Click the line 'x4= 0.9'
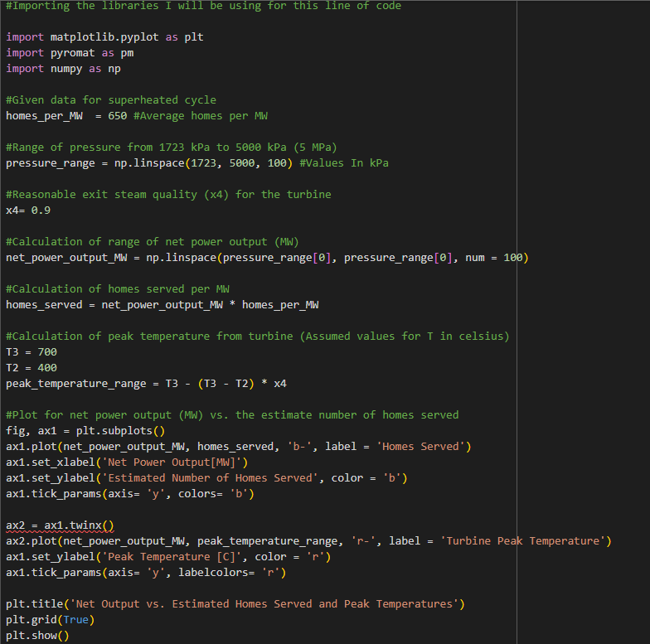 [28, 211]
